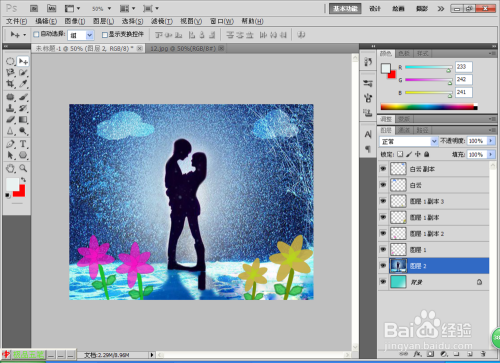Click the foreground color in Color panel

pos(386,68)
